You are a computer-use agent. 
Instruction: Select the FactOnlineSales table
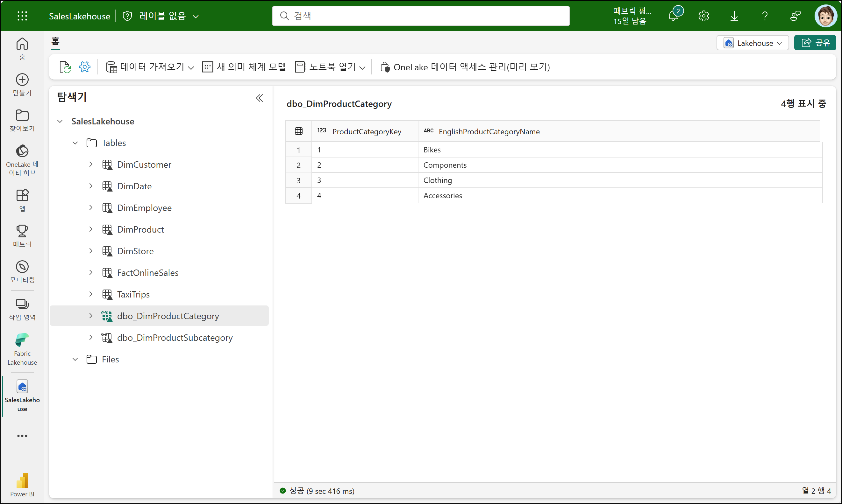click(147, 273)
